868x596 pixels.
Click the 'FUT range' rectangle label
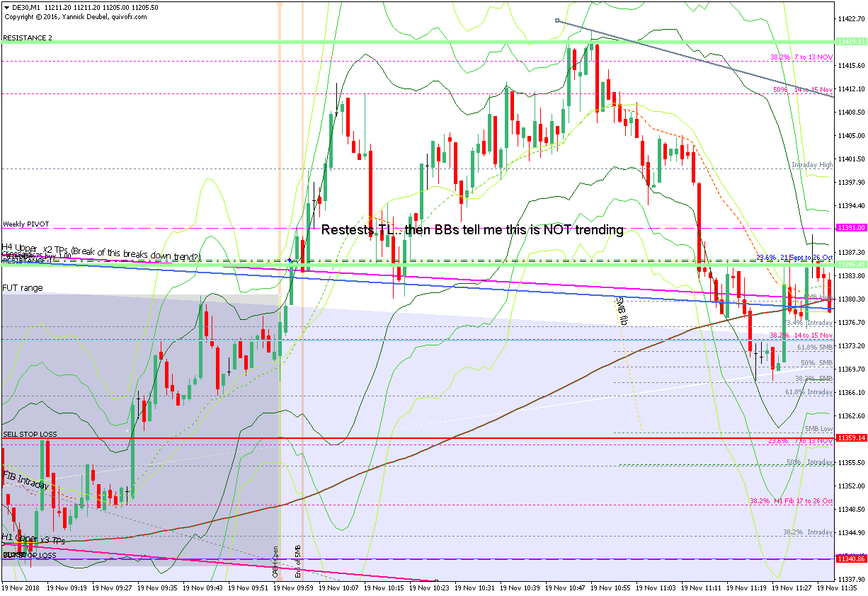point(22,288)
